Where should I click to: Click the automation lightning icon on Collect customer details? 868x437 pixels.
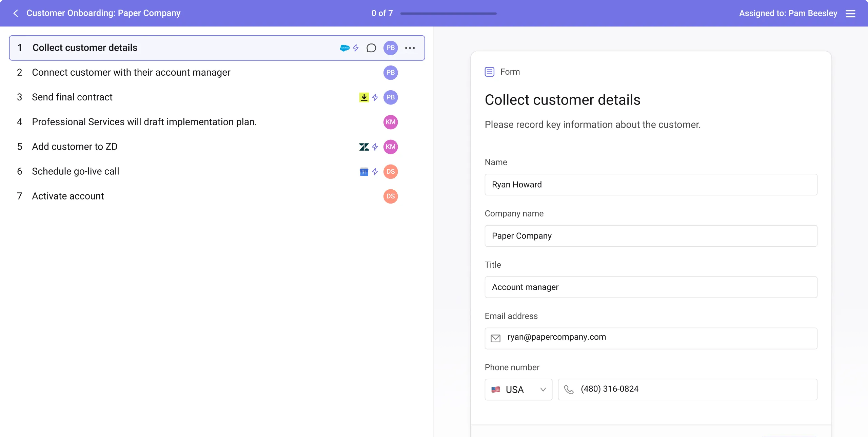click(x=356, y=48)
